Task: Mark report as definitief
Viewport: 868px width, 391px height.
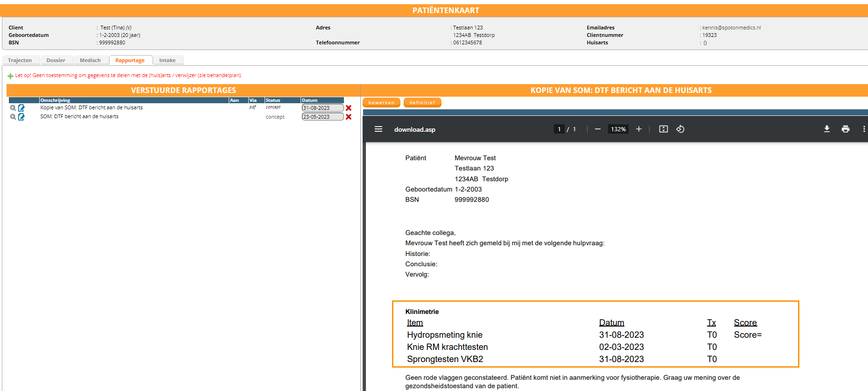Action: [x=422, y=103]
